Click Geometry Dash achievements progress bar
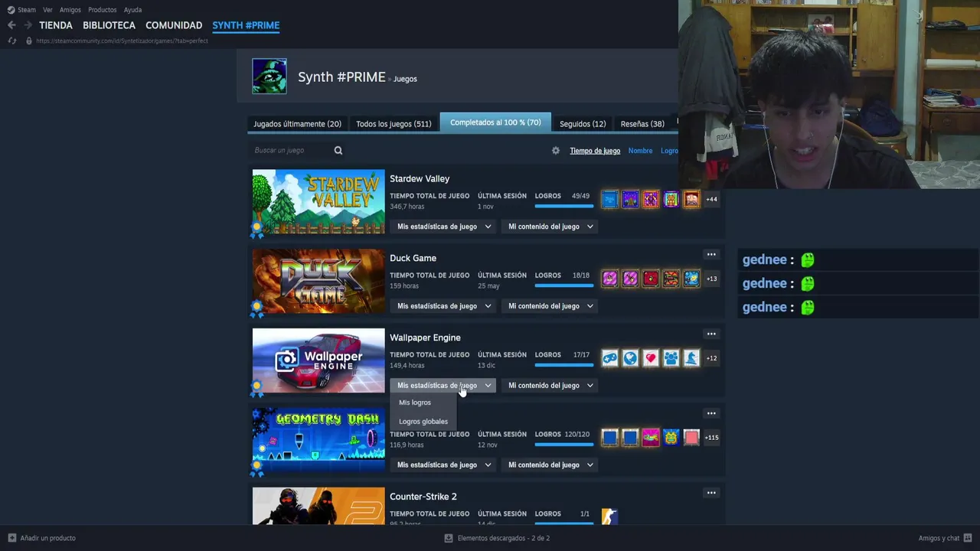Screen dimensions: 980x551 click(x=563, y=445)
